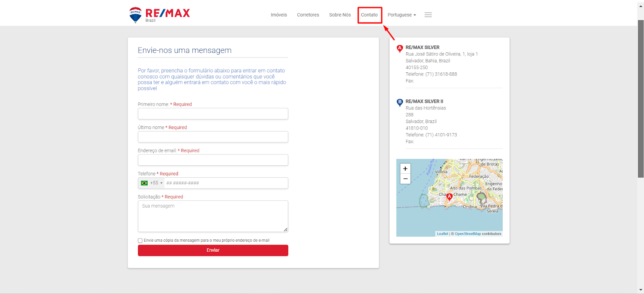
Task: Click the RE/MAX SILVER II office title
Action: tap(424, 101)
